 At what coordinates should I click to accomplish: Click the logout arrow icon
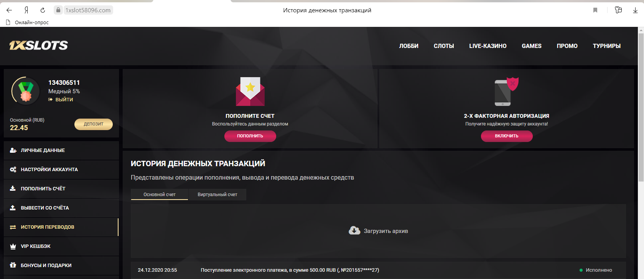pos(50,99)
